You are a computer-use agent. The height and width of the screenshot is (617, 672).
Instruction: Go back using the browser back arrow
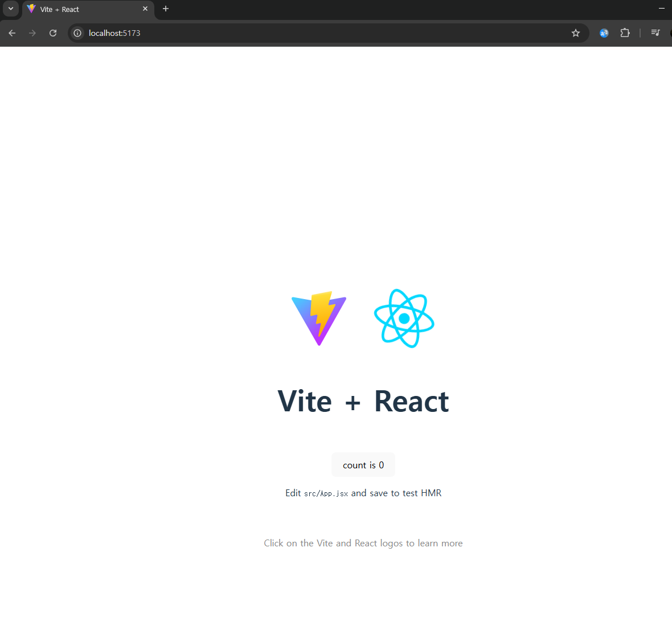(12, 33)
